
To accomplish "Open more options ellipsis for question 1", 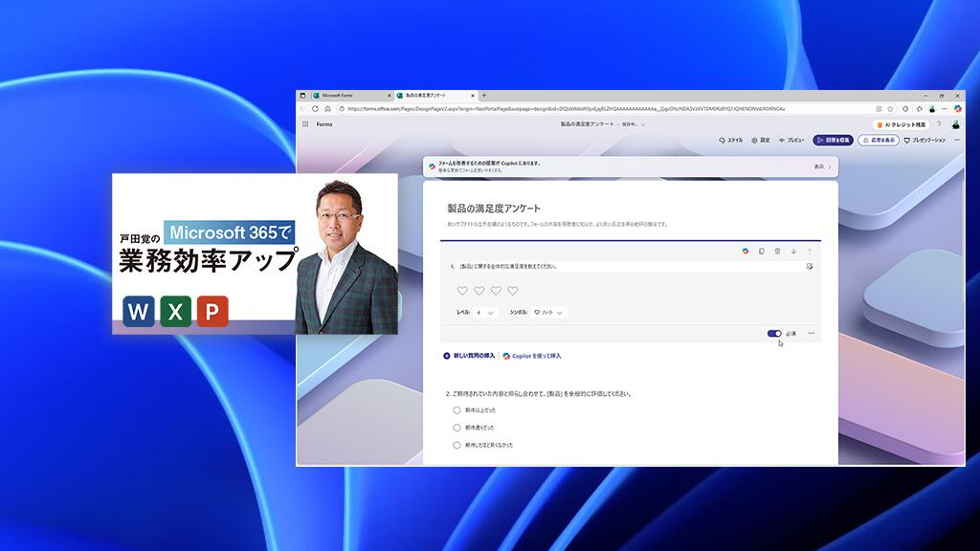I will 811,334.
